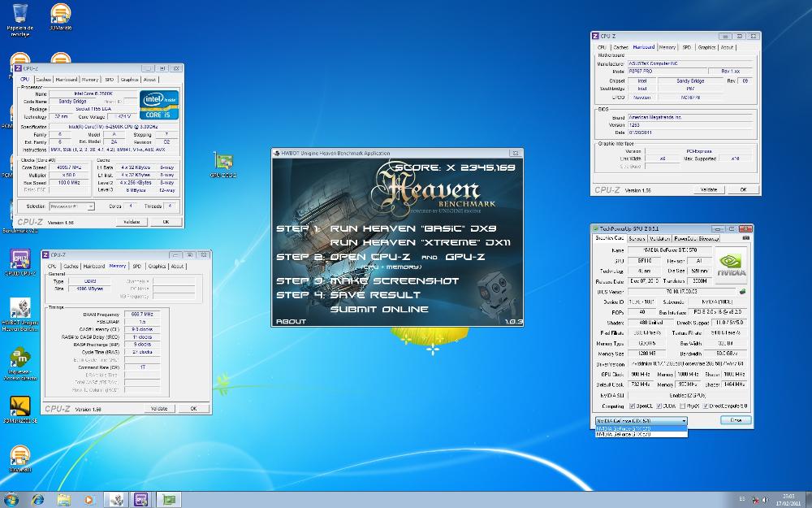Click the system tray volume icon
The width and height of the screenshot is (812, 508).
(764, 500)
